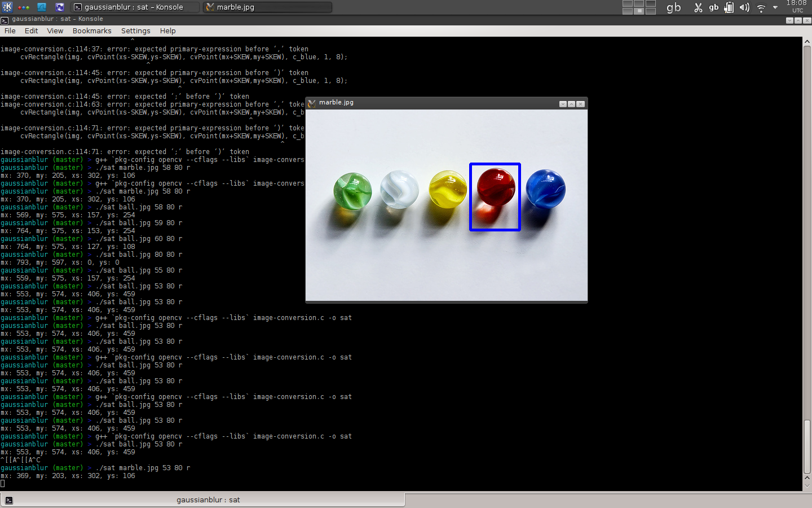Screen dimensions: 812x508
Task: Switch to Konsole in the task manager
Action: click(x=135, y=7)
